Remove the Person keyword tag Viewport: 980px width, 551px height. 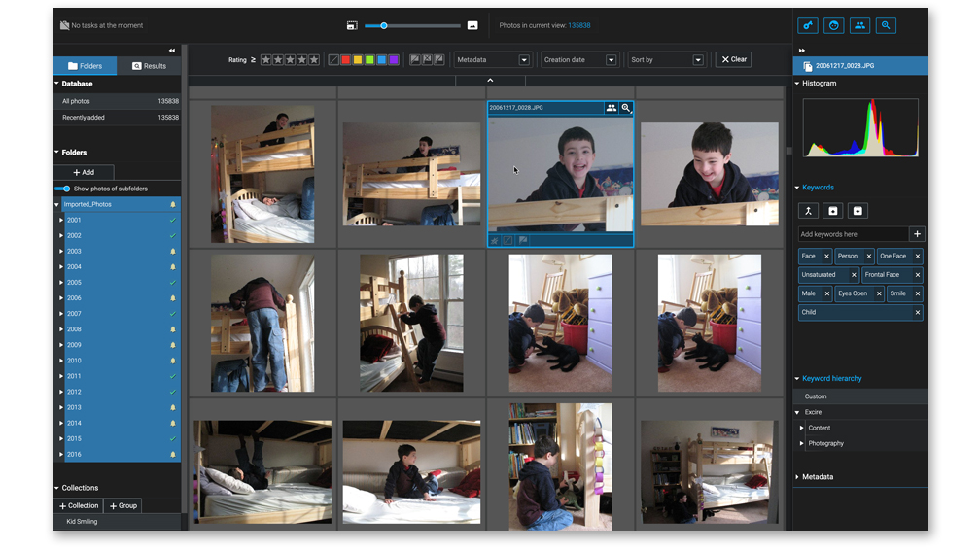869,257
